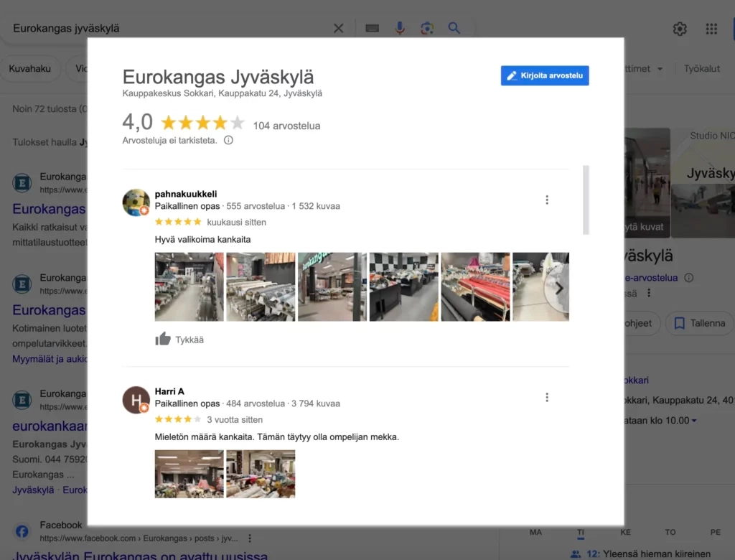Open the Kuvahaku search tab
This screenshot has height=560, width=735.
coord(30,68)
